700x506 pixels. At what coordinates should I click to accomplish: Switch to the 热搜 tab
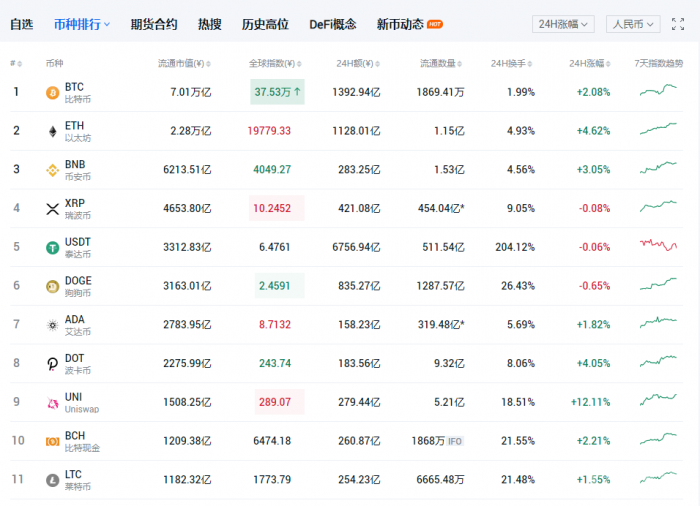click(209, 24)
